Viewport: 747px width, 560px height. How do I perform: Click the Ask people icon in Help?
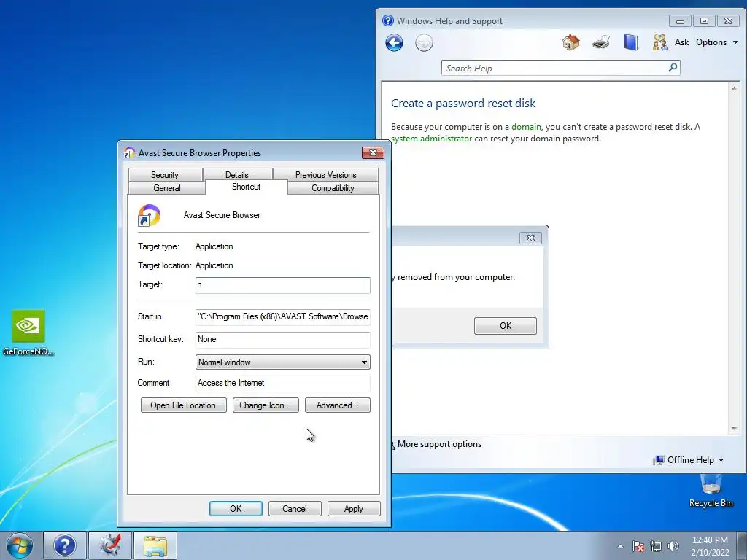tap(659, 42)
